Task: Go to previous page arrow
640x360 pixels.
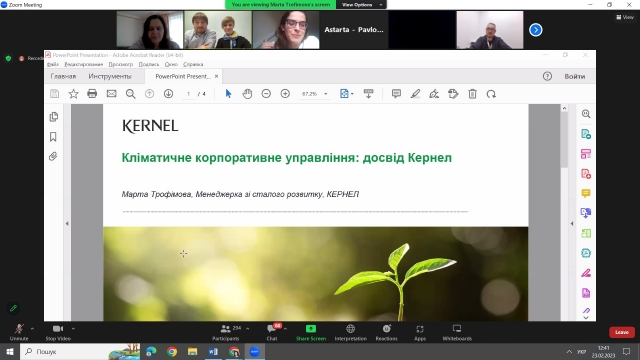Action: 149,94
